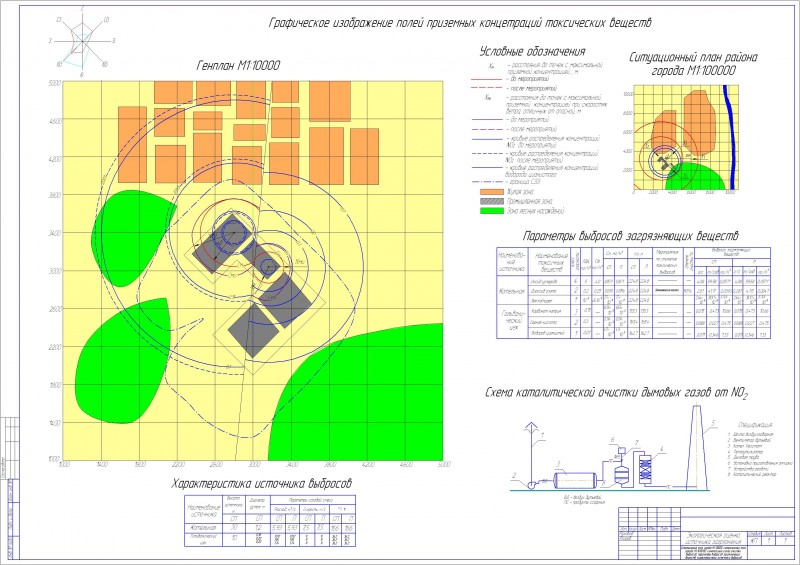Select the large green forest area at Генплан bottom right

point(356,391)
